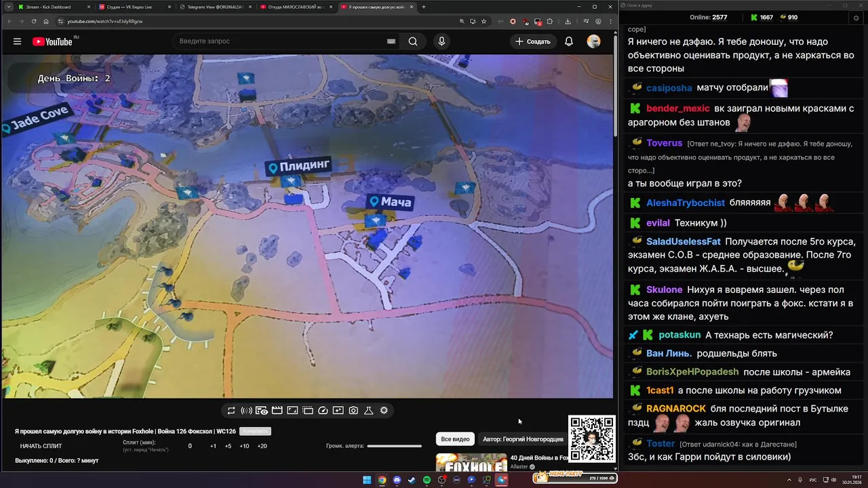Image resolution: width=868 pixels, height=488 pixels.
Task: Open the language indicator РУС in system tray
Action: [x=813, y=480]
